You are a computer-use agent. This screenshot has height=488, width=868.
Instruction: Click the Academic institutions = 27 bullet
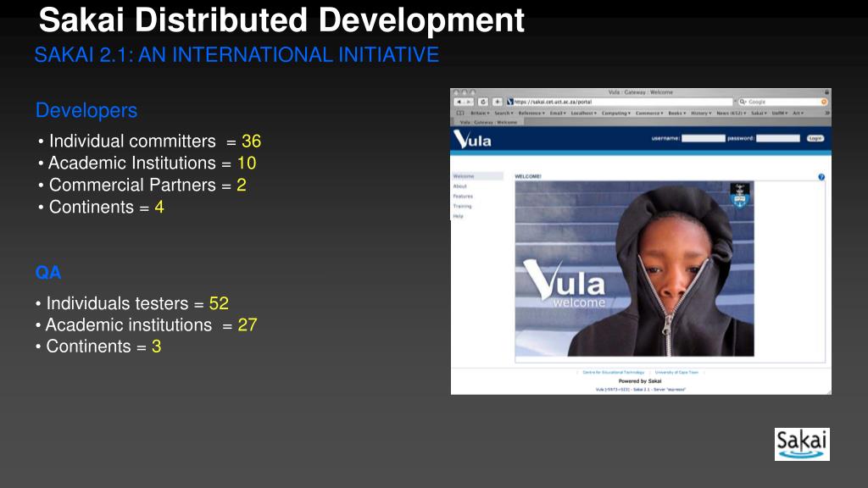(x=146, y=324)
